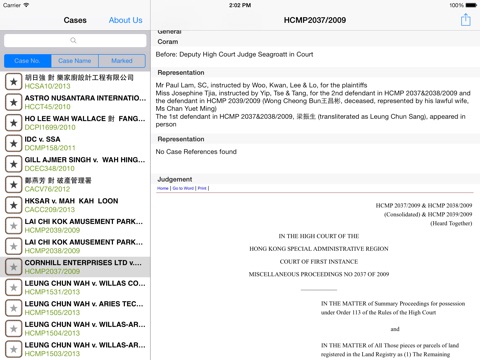Click star beside HKSAR v. MAH KAH LOON

click(x=14, y=205)
